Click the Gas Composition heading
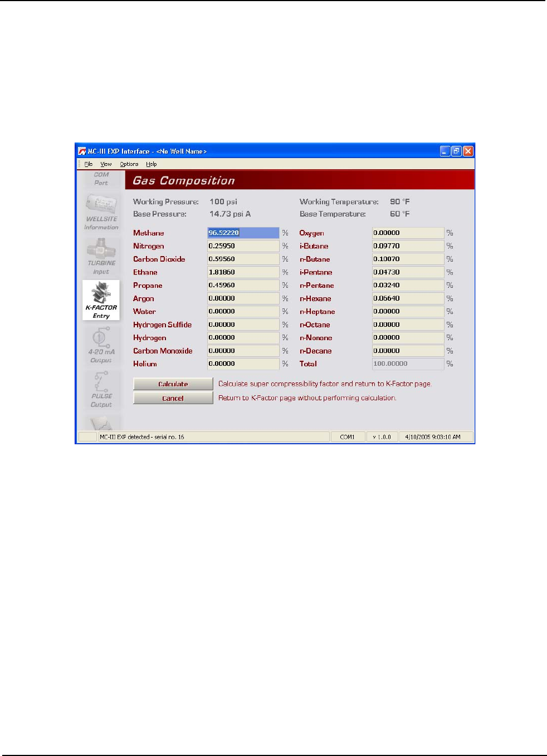 [x=184, y=180]
